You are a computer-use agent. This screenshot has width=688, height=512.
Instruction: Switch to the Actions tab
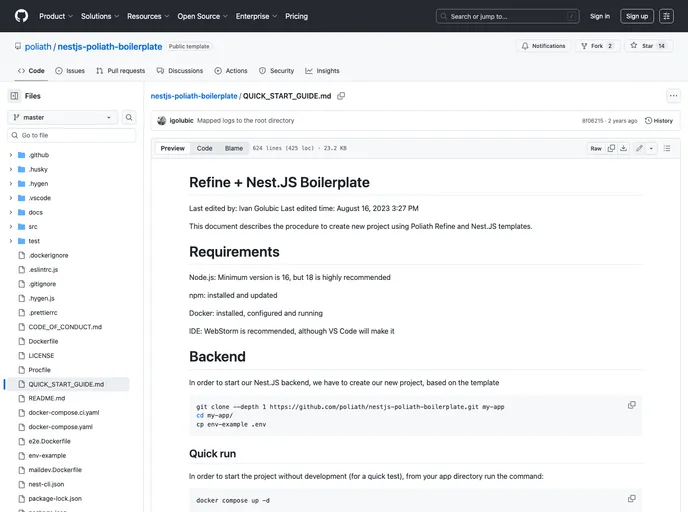231,71
